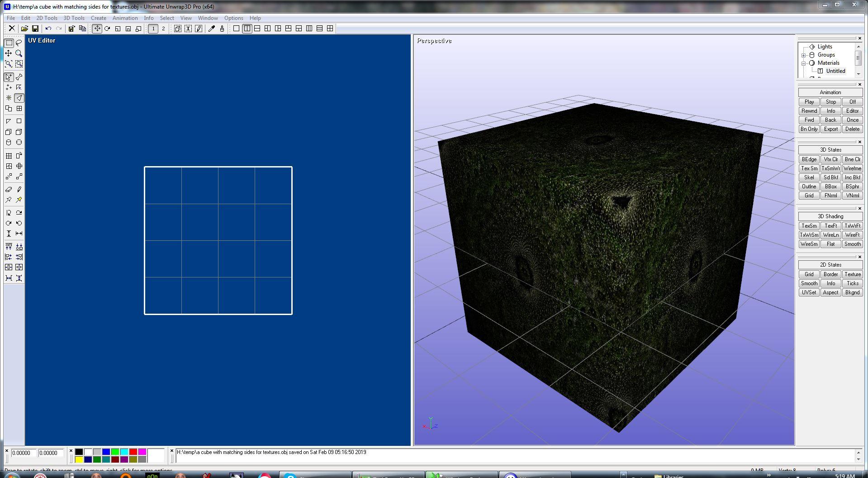The height and width of the screenshot is (478, 868).
Task: Undo the last action
Action: pos(48,29)
